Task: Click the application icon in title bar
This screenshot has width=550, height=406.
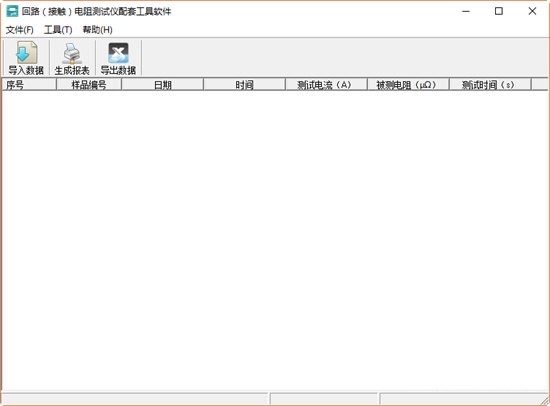Action: (x=12, y=11)
